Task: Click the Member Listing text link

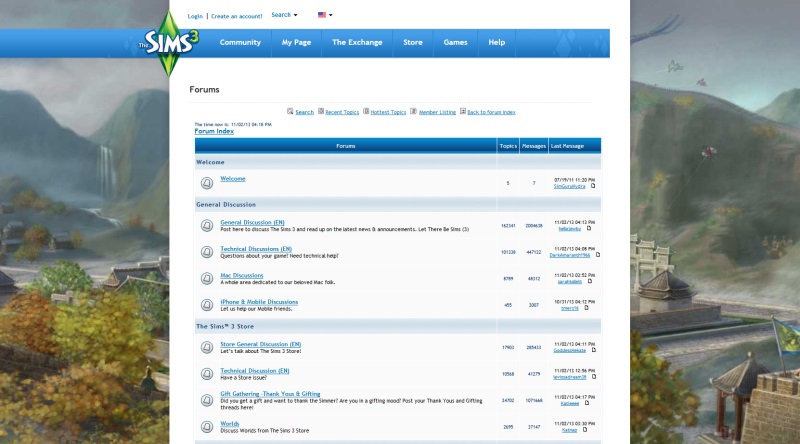Action: point(437,112)
